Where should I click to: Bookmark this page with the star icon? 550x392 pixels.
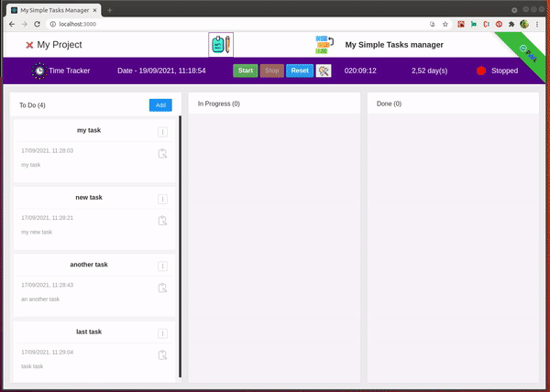445,24
